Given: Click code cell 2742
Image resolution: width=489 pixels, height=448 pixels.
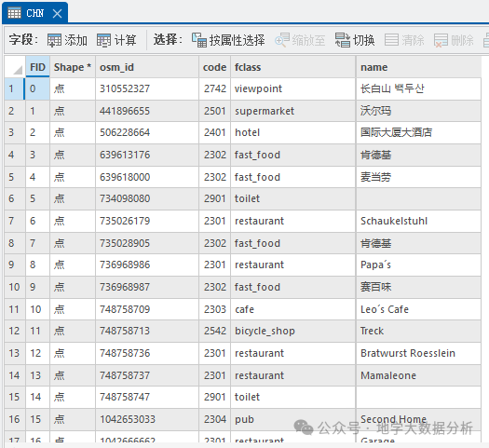Looking at the screenshot, I should tap(214, 88).
